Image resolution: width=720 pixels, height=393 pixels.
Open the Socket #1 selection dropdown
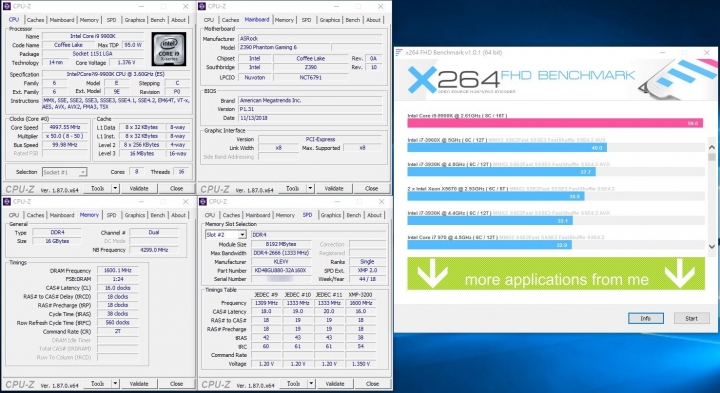click(64, 172)
